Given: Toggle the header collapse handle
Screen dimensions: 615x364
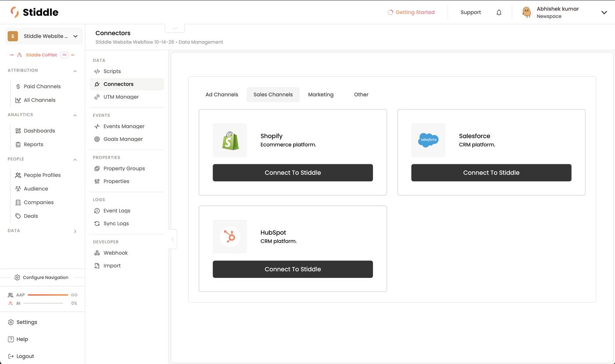Looking at the screenshot, I should [175, 28].
